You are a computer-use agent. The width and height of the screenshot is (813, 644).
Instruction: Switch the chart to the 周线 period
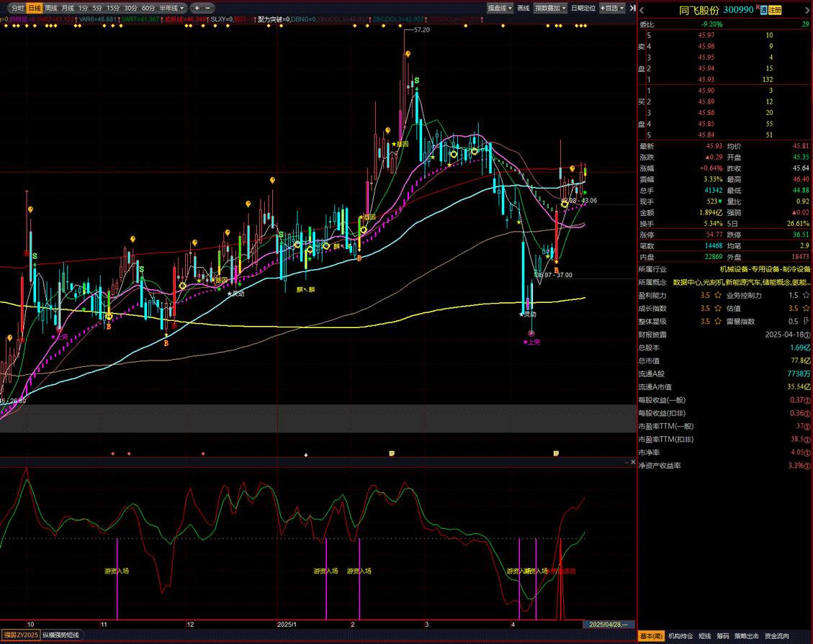51,8
